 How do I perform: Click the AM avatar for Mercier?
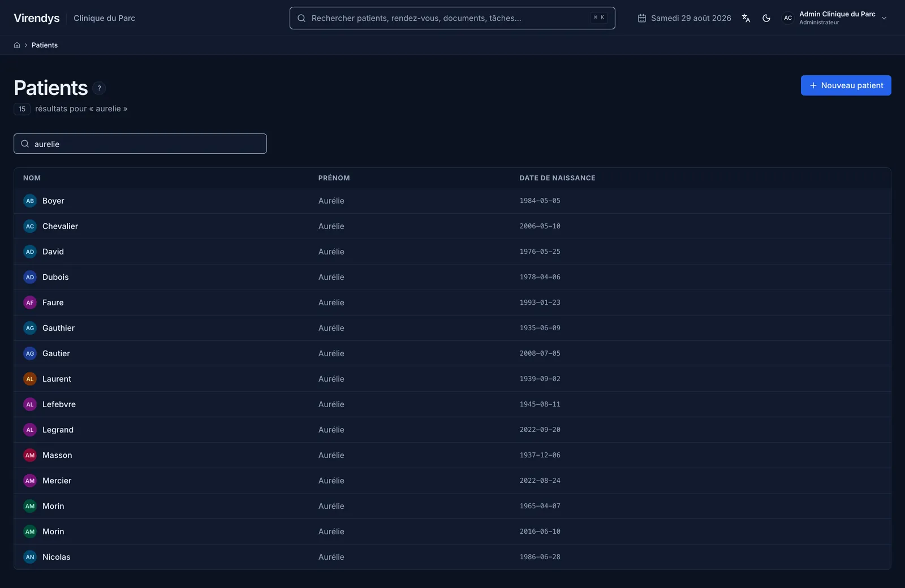(30, 481)
